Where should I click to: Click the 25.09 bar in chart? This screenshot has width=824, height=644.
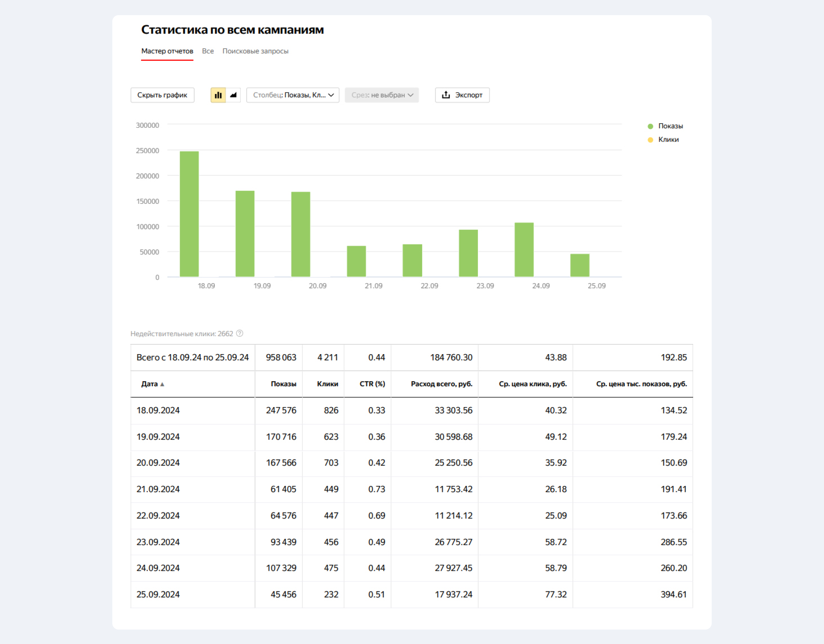[580, 266]
